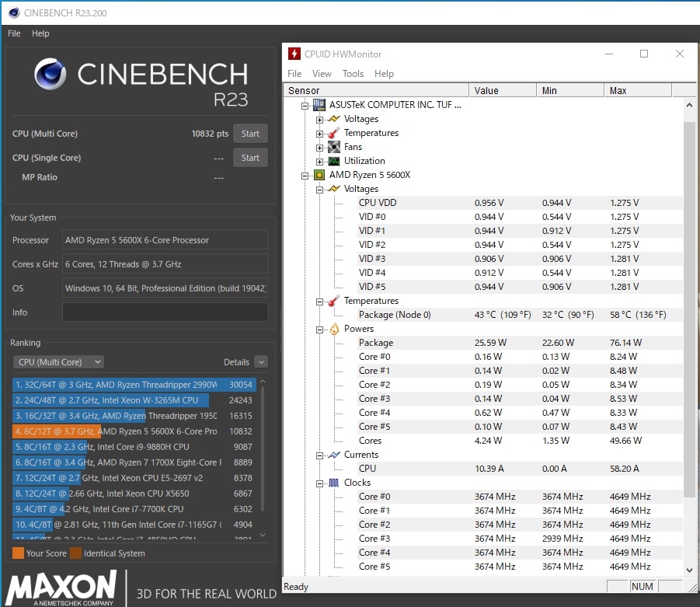Expand the Fans node
700x607 pixels.
[x=319, y=148]
